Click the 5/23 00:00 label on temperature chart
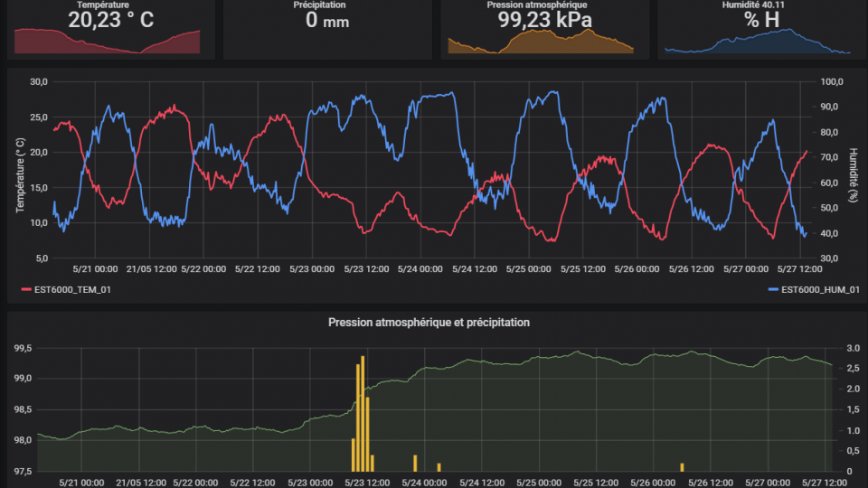 [312, 269]
